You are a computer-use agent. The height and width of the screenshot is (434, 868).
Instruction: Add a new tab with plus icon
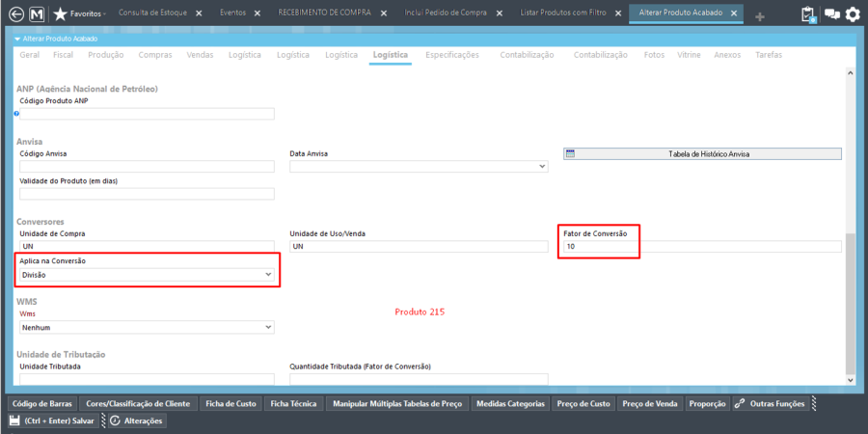[x=760, y=17]
